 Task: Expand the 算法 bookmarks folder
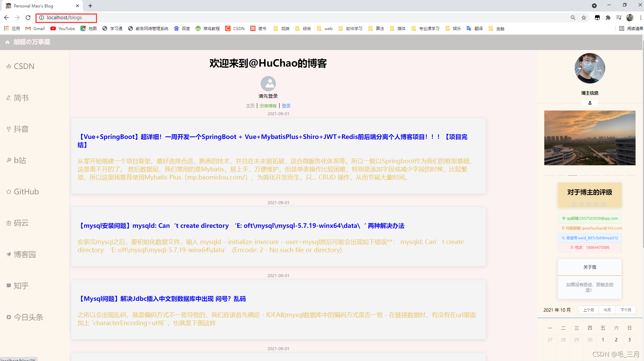coord(376,28)
